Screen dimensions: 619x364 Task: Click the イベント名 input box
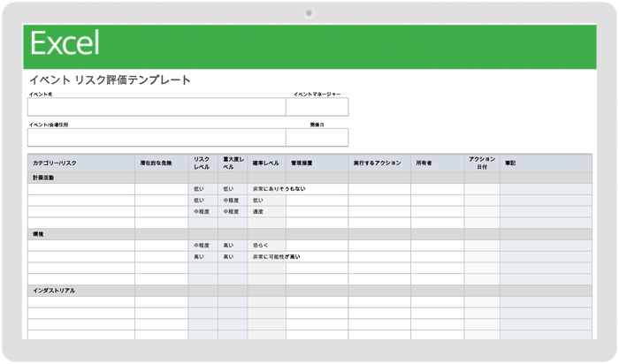157,107
